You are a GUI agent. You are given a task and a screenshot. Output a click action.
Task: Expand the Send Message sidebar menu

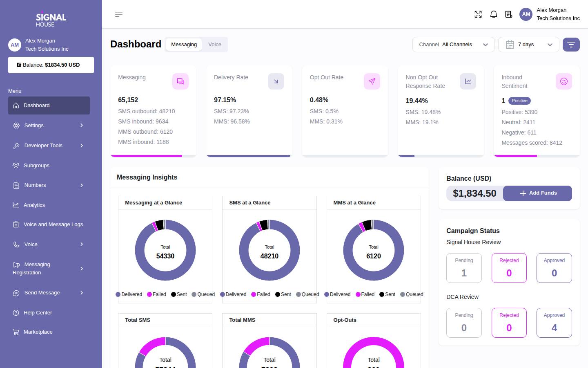pos(49,293)
